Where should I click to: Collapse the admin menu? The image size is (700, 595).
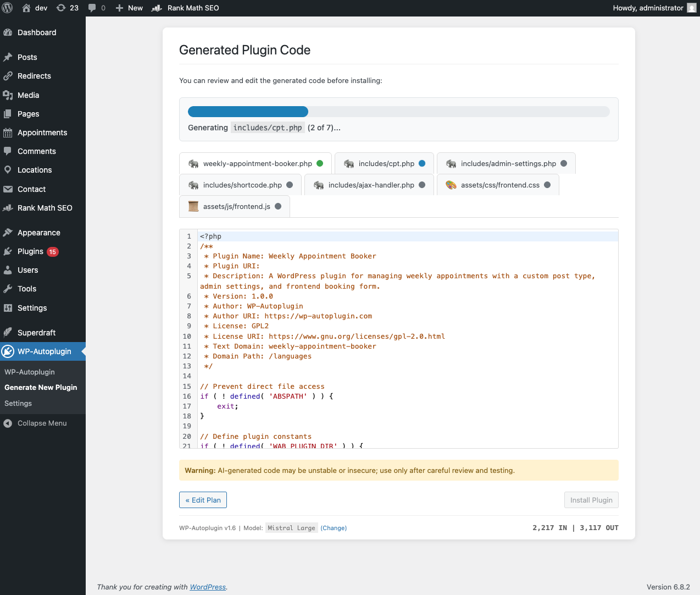(x=35, y=423)
